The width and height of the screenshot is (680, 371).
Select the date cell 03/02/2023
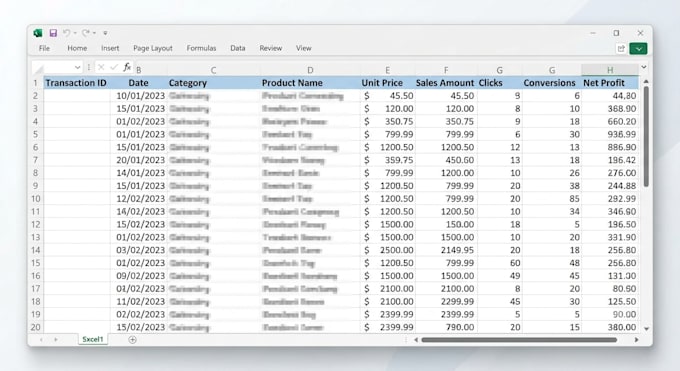(138, 250)
